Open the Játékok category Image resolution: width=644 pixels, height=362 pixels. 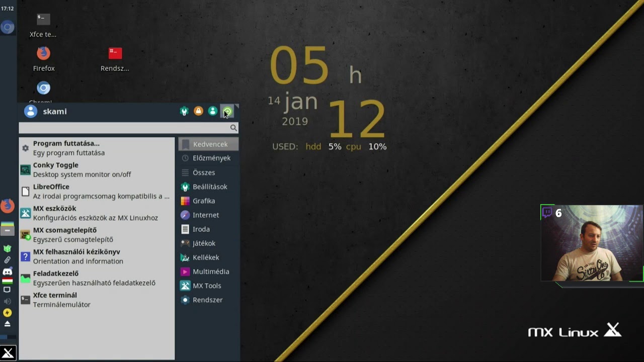(208, 243)
